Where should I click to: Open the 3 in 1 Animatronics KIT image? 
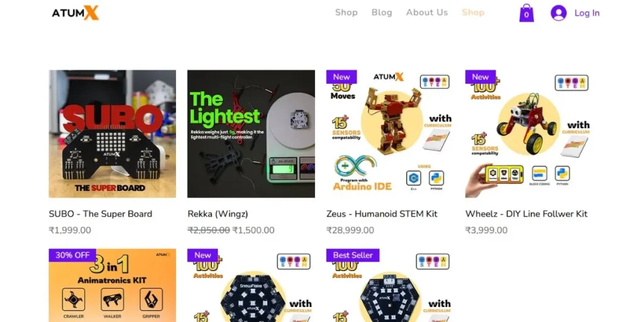coord(113,286)
